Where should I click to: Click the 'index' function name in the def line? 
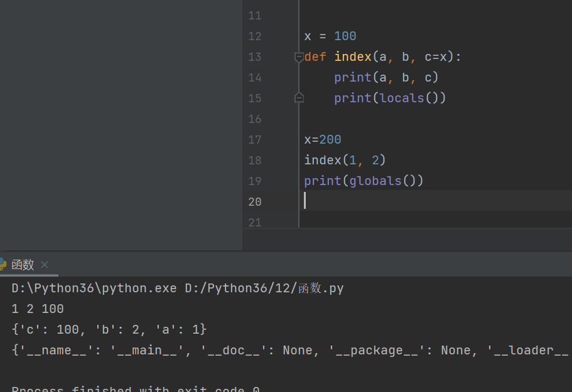click(353, 57)
